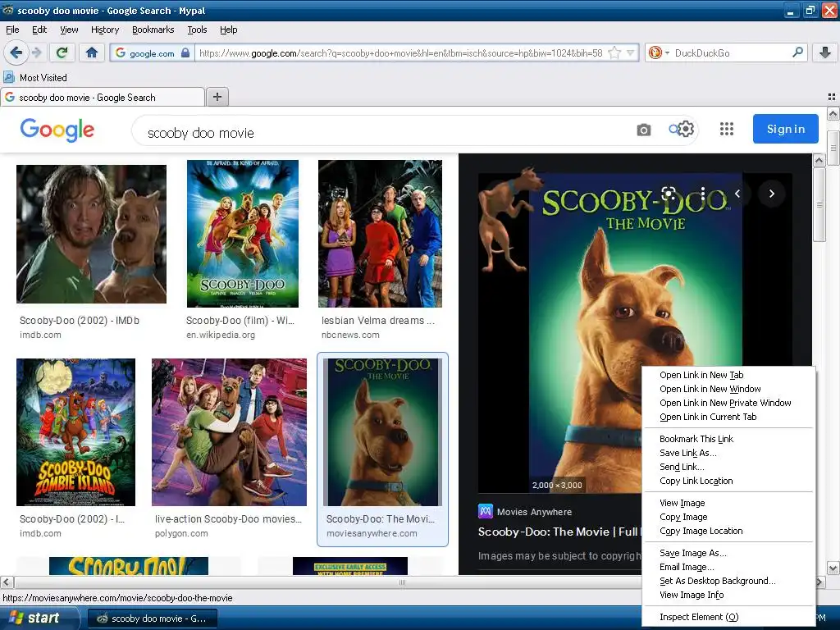The image size is (840, 630).
Task: Open the Scooby-Doo (film) Wikipedia poster thumbnail
Action: 242,234
